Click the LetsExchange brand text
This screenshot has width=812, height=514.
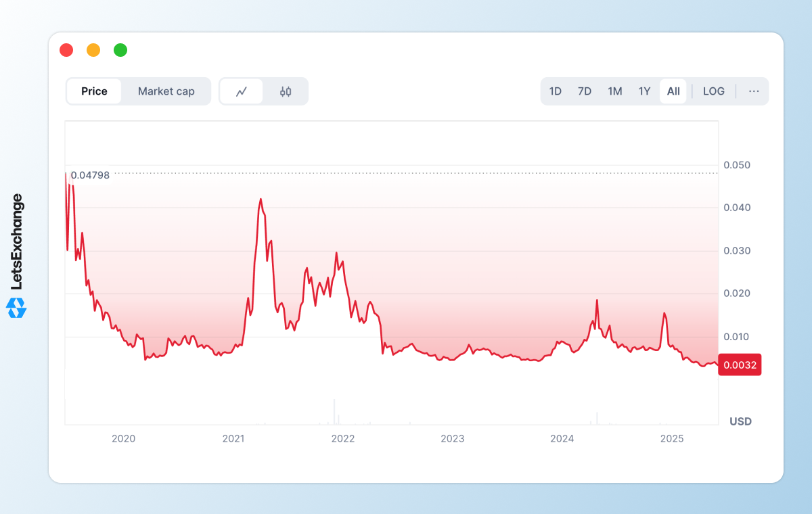pyautogui.click(x=17, y=242)
